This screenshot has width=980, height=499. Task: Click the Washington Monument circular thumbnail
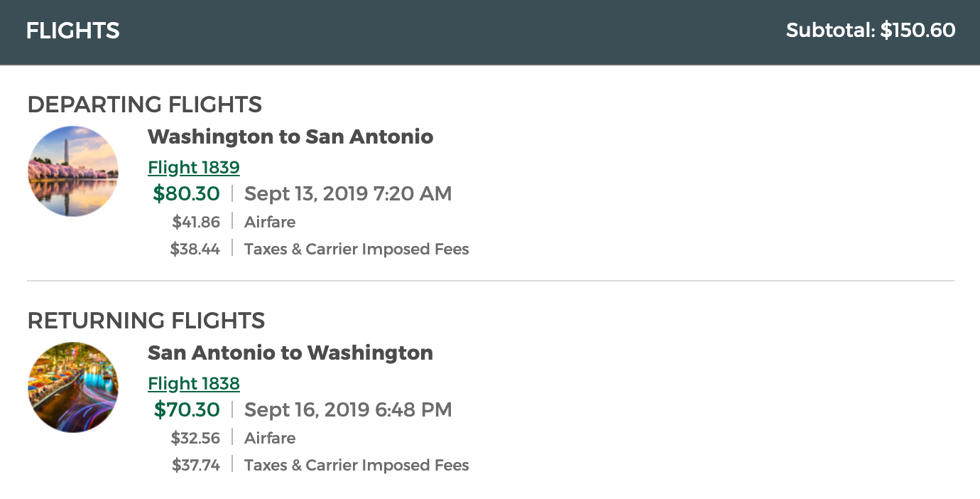[x=73, y=171]
